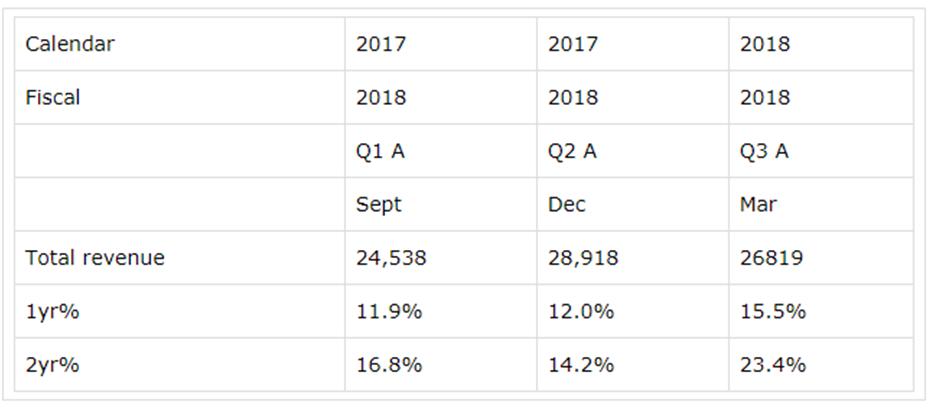Select the Q1 A quarter cell

tap(381, 151)
